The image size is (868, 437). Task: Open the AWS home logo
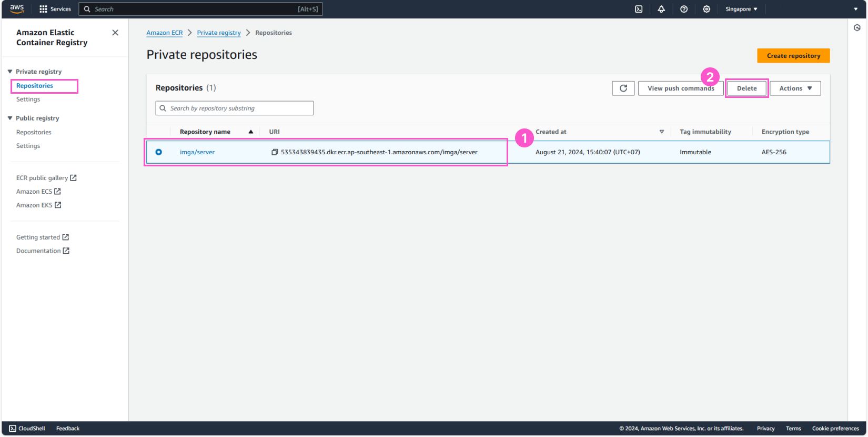pyautogui.click(x=17, y=9)
